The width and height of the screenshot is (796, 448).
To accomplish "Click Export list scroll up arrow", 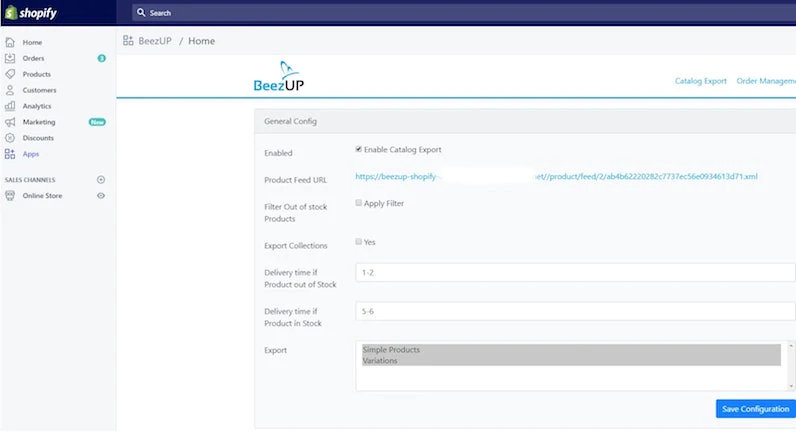I will [790, 346].
